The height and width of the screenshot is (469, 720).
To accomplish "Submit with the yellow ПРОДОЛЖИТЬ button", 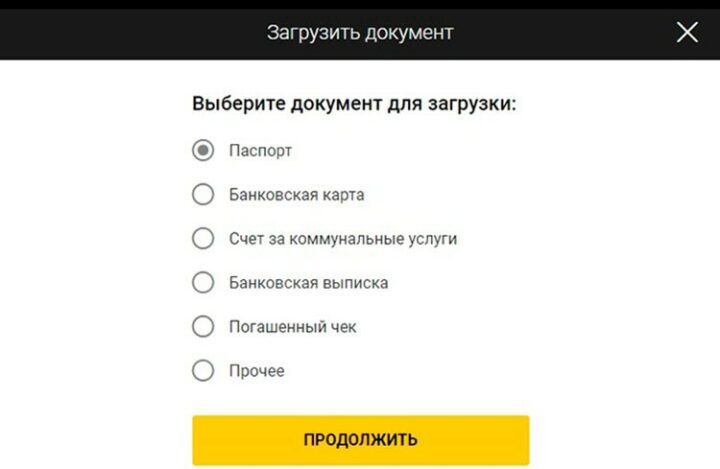I will (360, 440).
